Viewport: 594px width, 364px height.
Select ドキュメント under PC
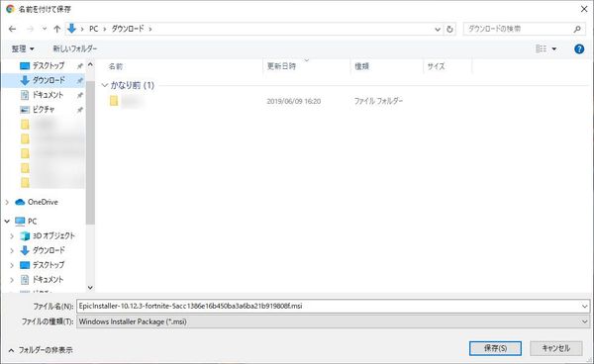click(x=48, y=279)
